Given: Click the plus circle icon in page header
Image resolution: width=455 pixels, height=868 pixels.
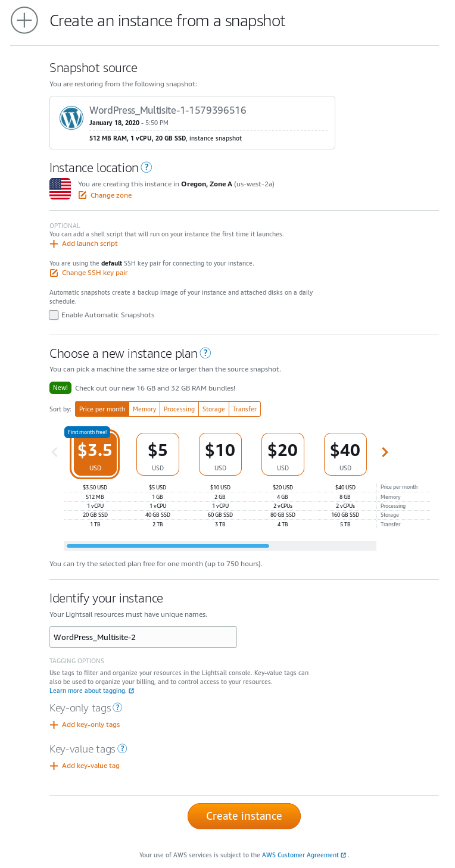Looking at the screenshot, I should pos(24,20).
